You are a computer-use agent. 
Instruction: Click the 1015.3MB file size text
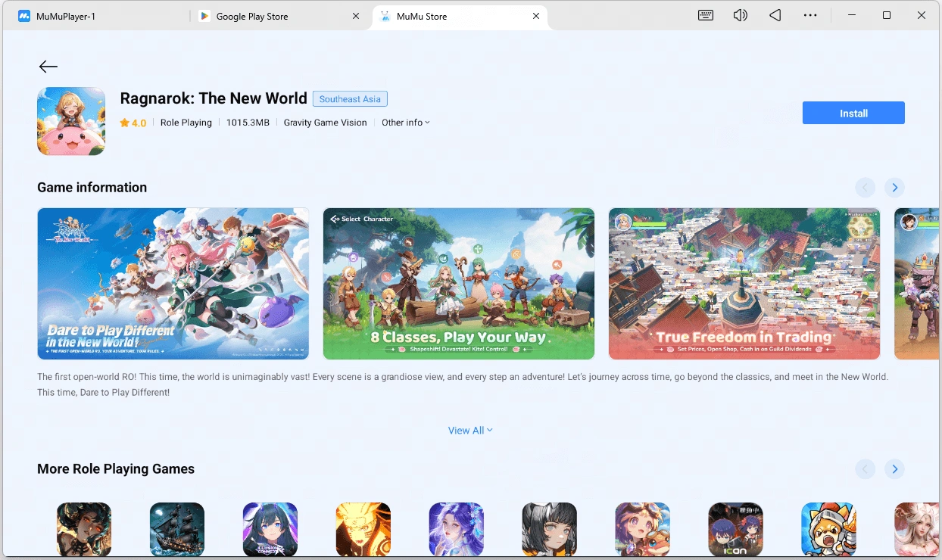point(248,123)
